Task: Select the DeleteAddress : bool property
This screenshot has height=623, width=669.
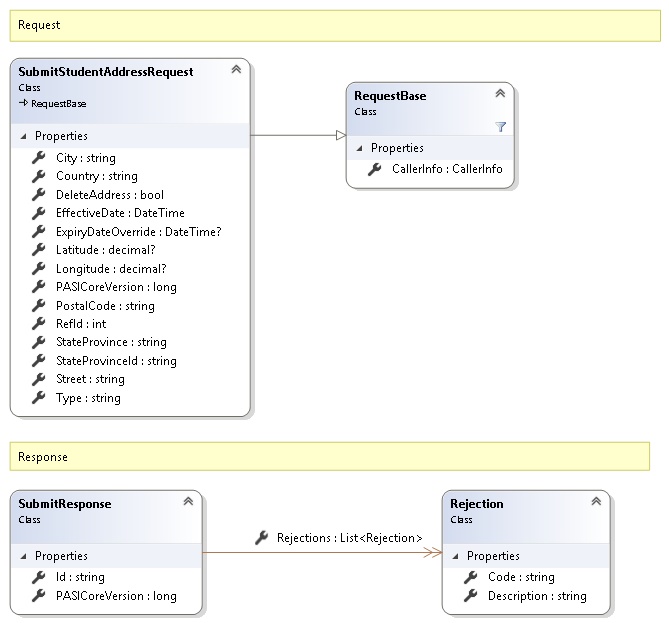Action: point(109,195)
